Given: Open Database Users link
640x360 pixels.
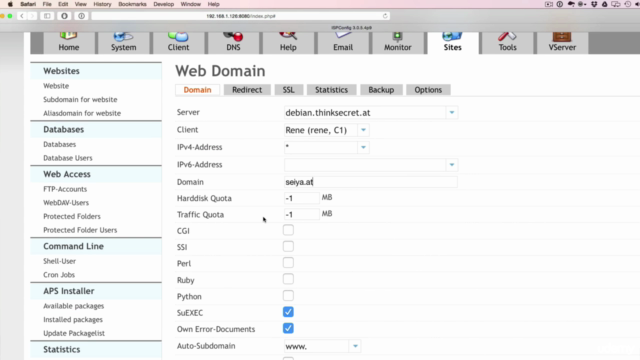Looking at the screenshot, I should click(68, 158).
